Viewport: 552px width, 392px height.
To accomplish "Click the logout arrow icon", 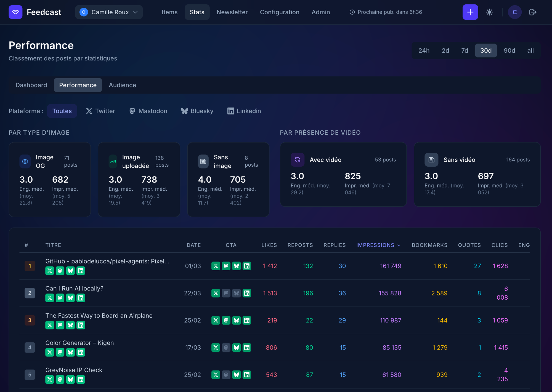I will pos(533,12).
